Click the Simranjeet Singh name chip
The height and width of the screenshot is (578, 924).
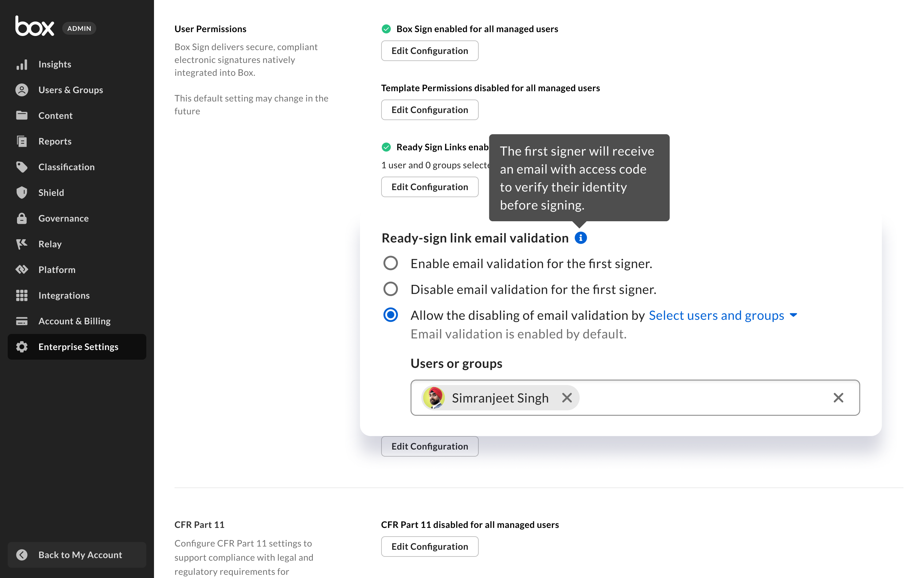[x=500, y=398]
